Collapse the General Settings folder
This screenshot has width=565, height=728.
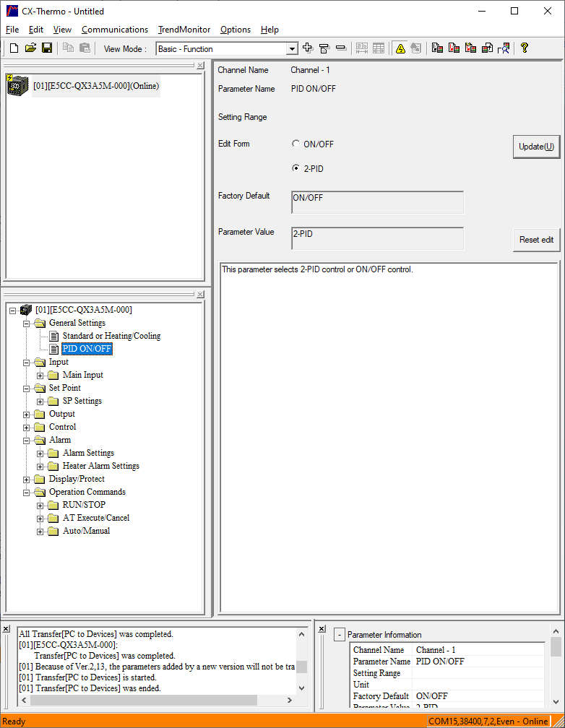pos(27,324)
